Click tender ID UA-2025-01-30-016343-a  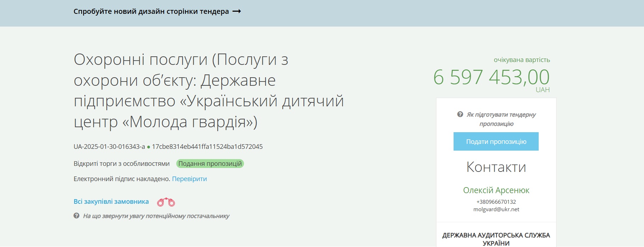[x=109, y=147]
